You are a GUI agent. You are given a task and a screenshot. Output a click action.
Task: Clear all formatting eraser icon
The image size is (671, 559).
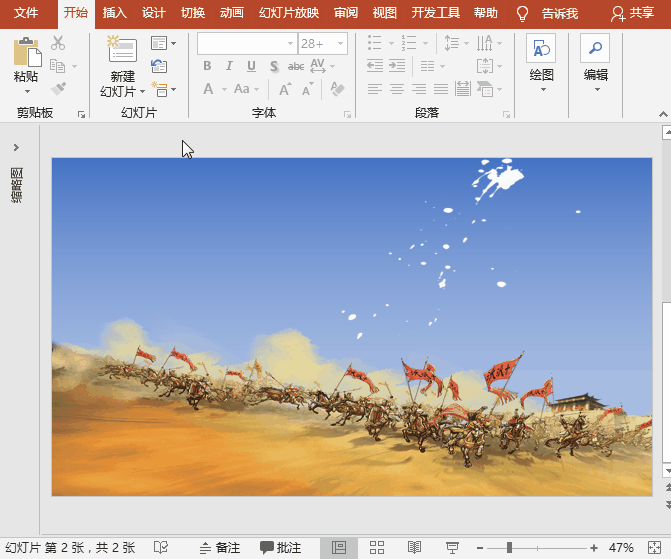coord(337,89)
